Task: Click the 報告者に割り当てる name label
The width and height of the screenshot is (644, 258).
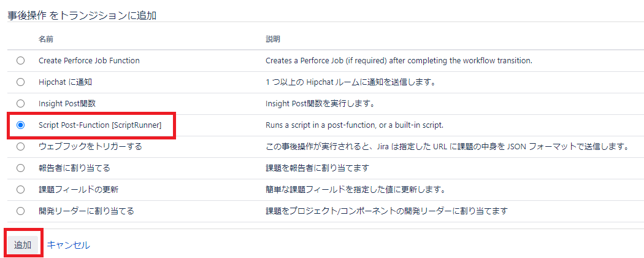Action: (x=74, y=168)
